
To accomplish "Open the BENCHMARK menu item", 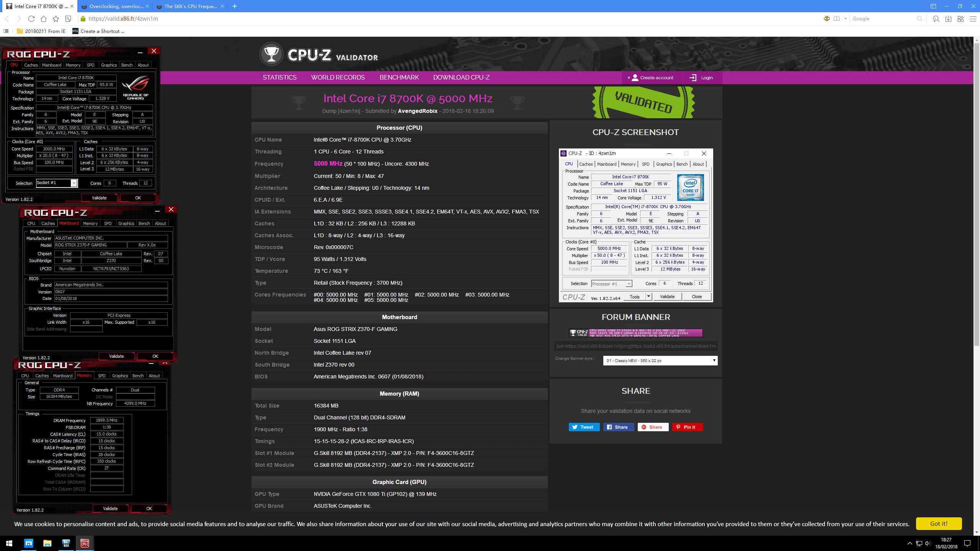I will click(399, 77).
